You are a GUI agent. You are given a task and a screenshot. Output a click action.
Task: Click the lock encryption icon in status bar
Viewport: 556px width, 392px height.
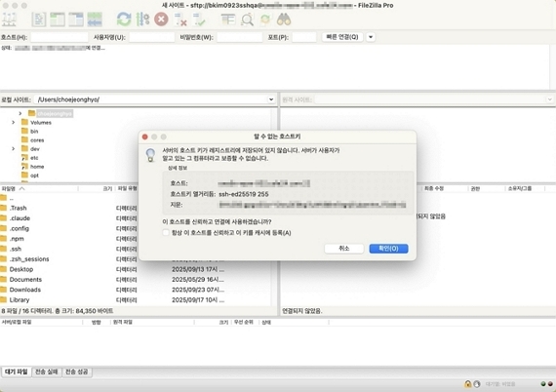[467, 384]
